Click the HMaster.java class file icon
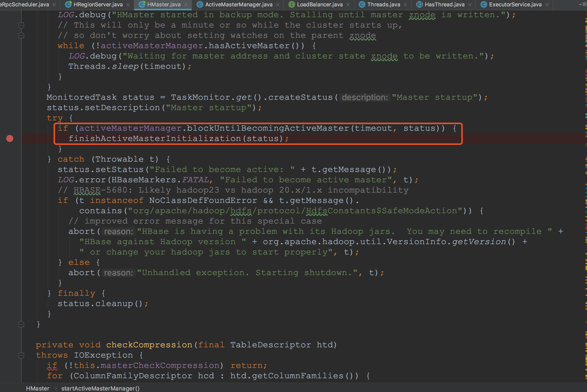The height and width of the screenshot is (392, 587). point(142,4)
